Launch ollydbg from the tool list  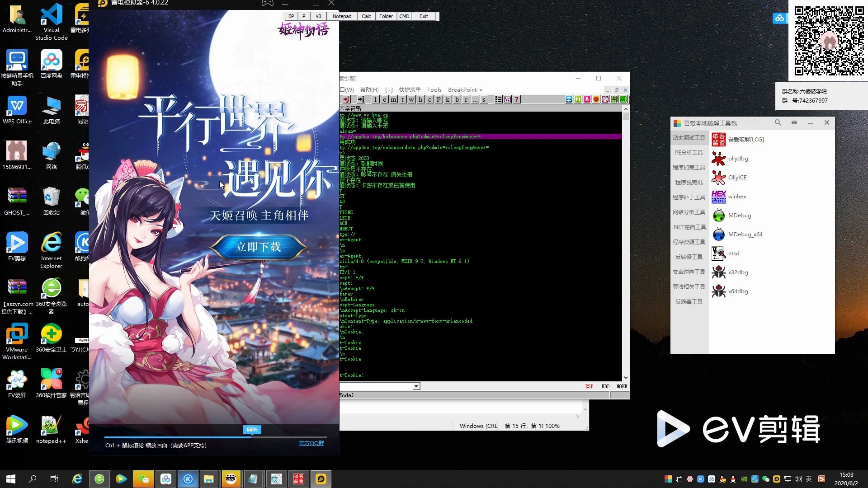coord(730,159)
